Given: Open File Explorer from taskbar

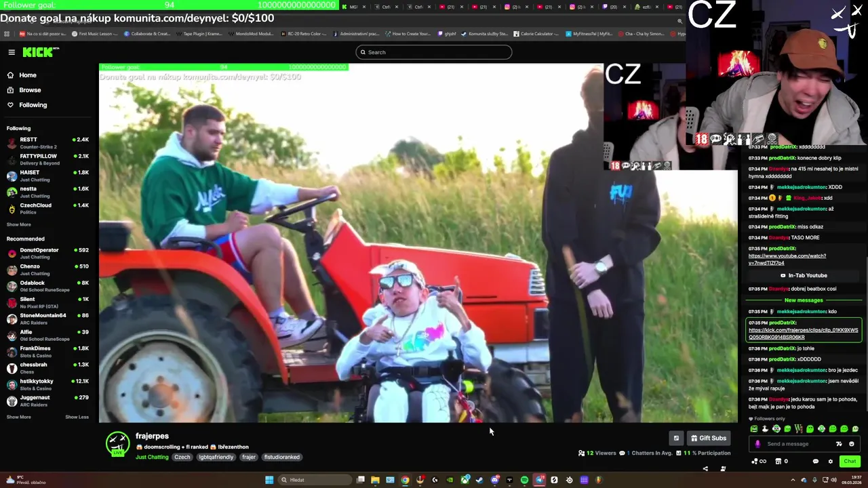Looking at the screenshot, I should click(375, 480).
